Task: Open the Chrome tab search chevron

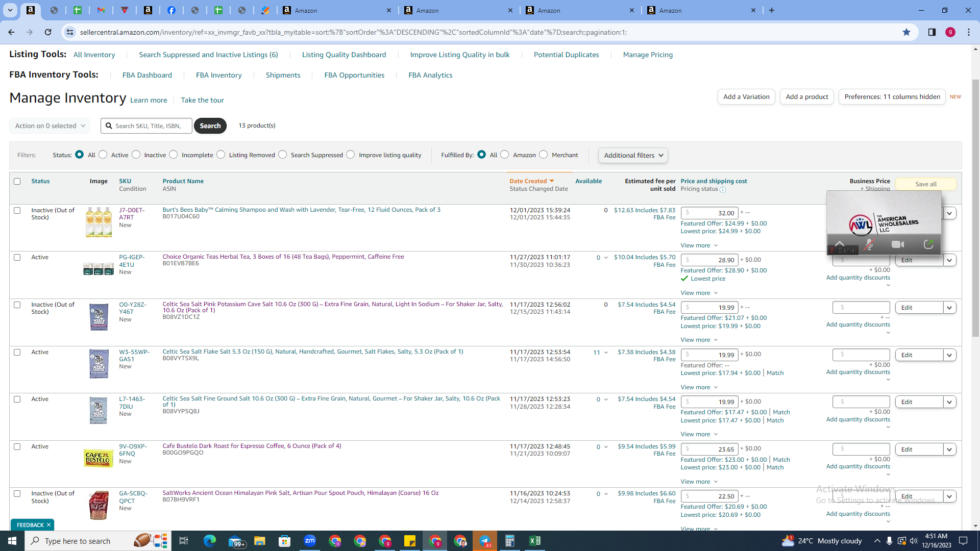Action: point(10,10)
